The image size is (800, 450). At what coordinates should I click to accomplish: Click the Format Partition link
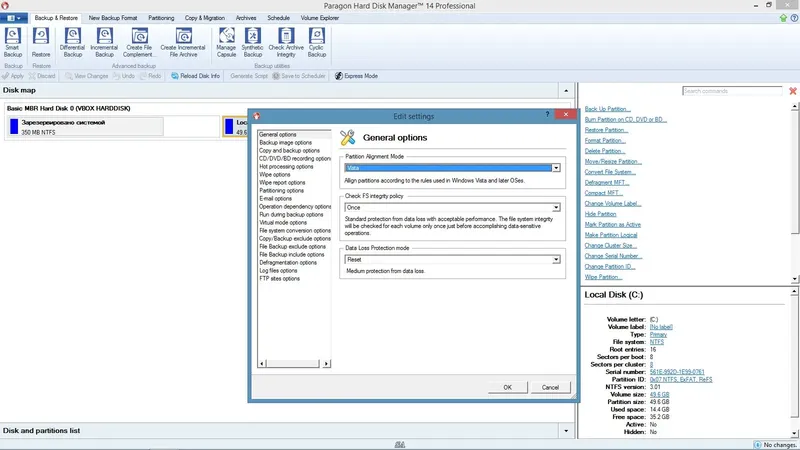605,141
